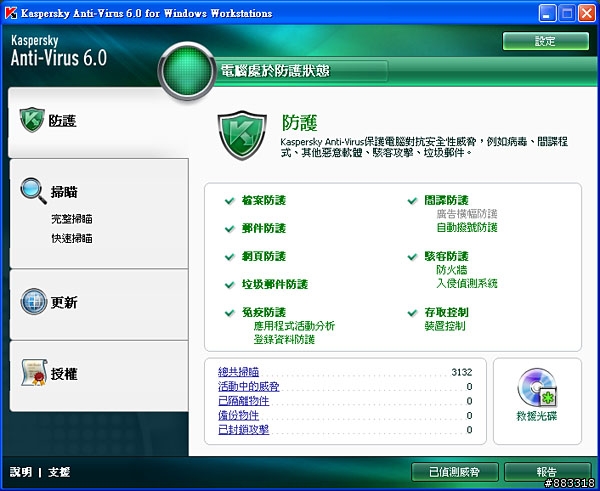Open the 設定 settings button
600x491 pixels.
546,41
